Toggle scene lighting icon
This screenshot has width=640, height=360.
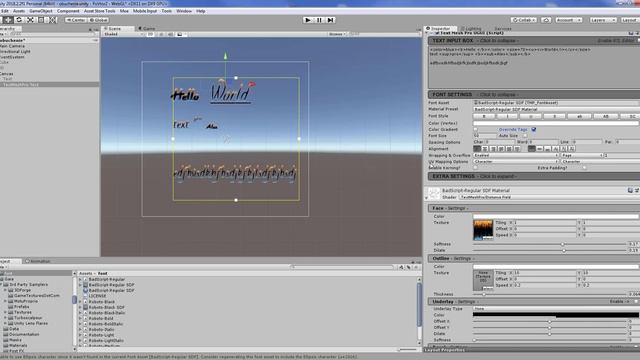tap(161, 34)
